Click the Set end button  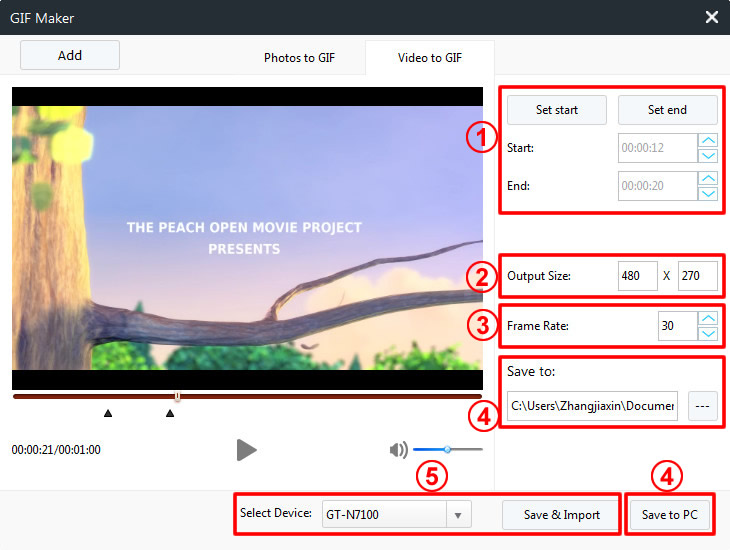(668, 110)
